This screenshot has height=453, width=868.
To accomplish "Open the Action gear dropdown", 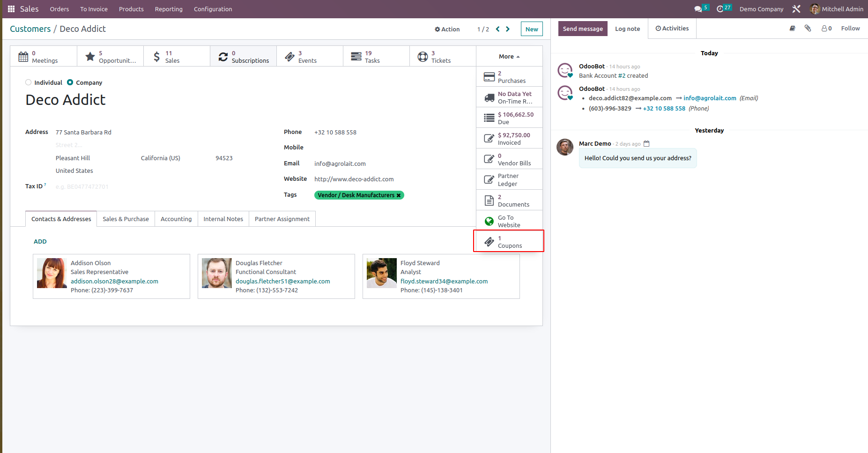I will (447, 29).
